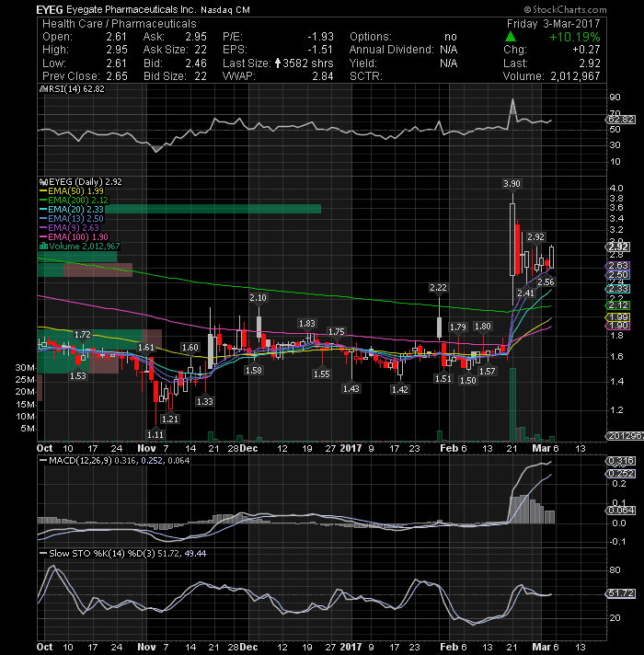The width and height of the screenshot is (644, 655).
Task: Click the 30M volume axis label
Action: click(25, 368)
